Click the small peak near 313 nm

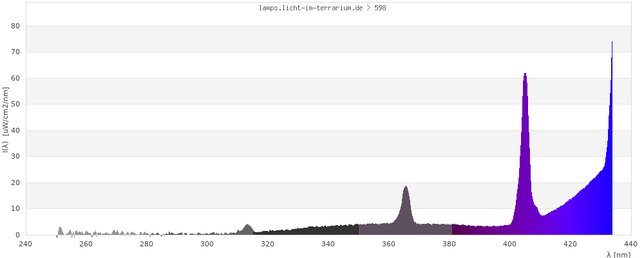click(247, 226)
